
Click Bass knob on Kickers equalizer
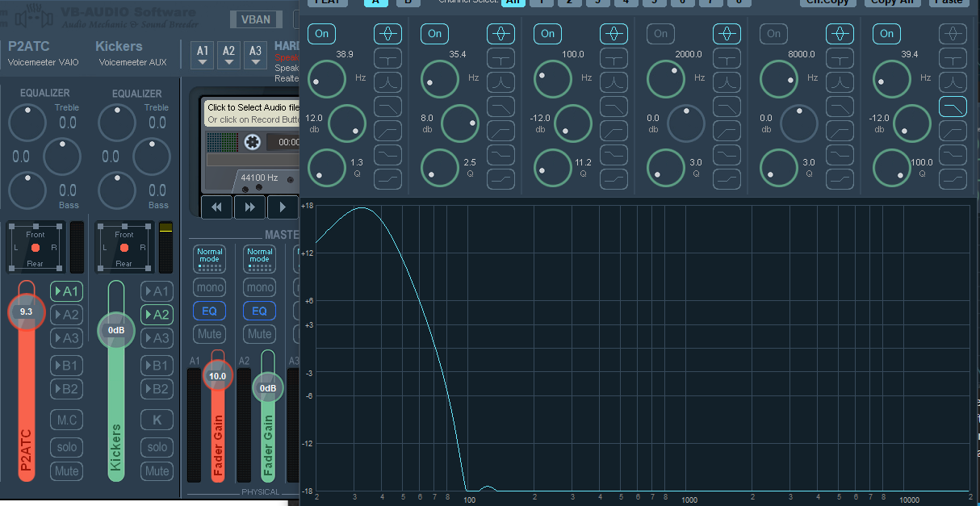(x=116, y=190)
